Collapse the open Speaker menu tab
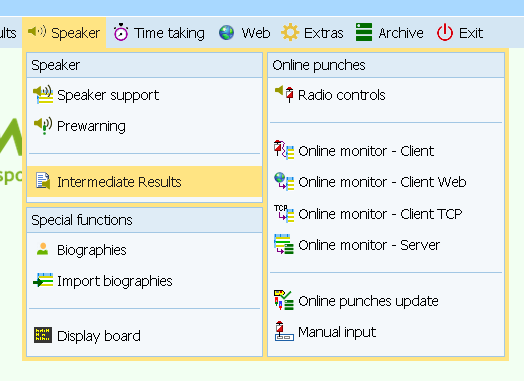This screenshot has width=524, height=381. tap(64, 33)
